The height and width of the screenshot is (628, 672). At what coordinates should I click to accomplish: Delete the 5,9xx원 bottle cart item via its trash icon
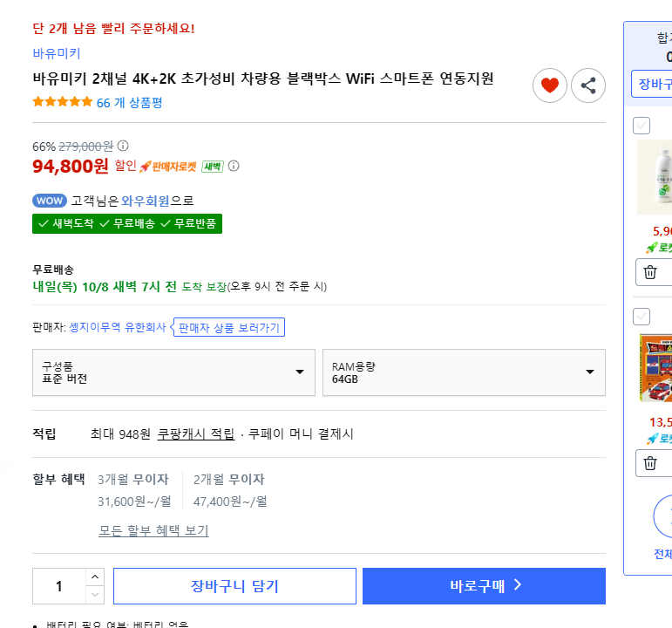click(650, 272)
